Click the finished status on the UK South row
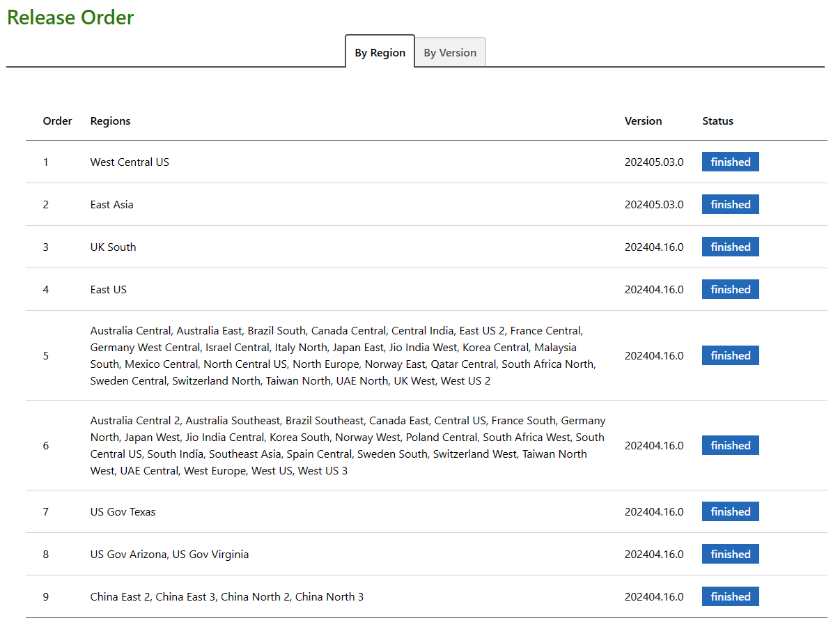 tap(730, 247)
